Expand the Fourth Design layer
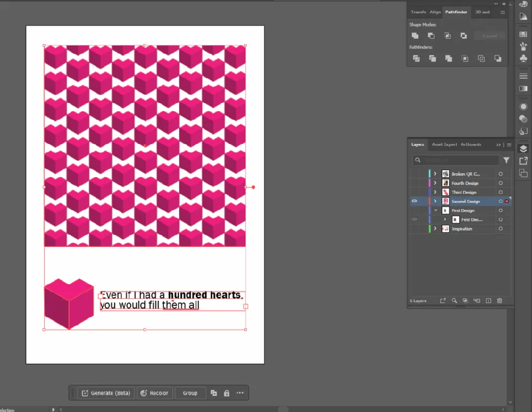 [x=436, y=183]
